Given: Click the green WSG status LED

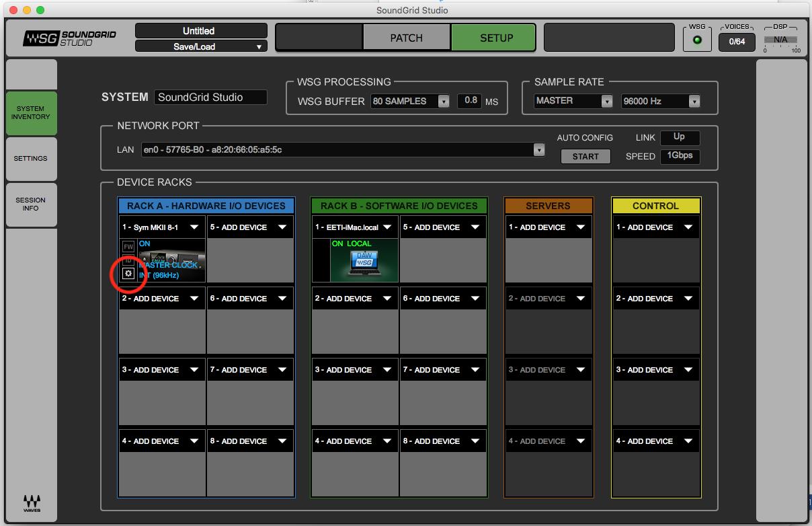Looking at the screenshot, I should 697,40.
